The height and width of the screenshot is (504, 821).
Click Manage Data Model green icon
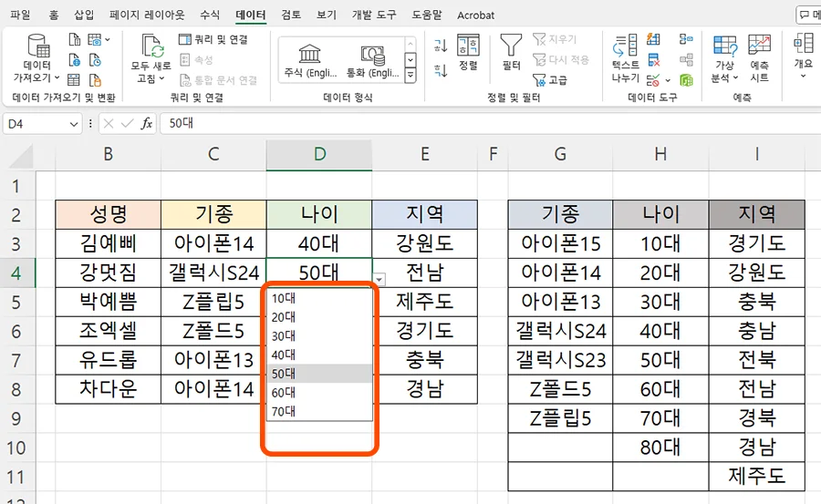tap(686, 80)
